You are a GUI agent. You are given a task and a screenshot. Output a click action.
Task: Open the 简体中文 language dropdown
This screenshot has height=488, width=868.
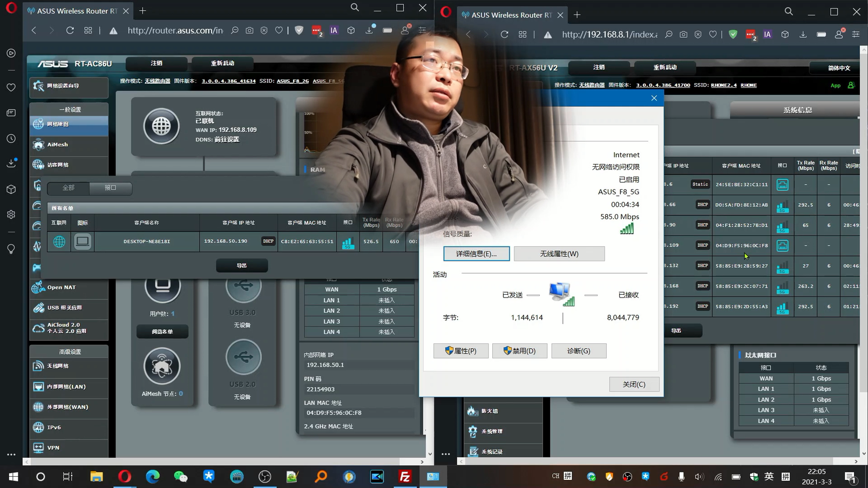(x=839, y=68)
